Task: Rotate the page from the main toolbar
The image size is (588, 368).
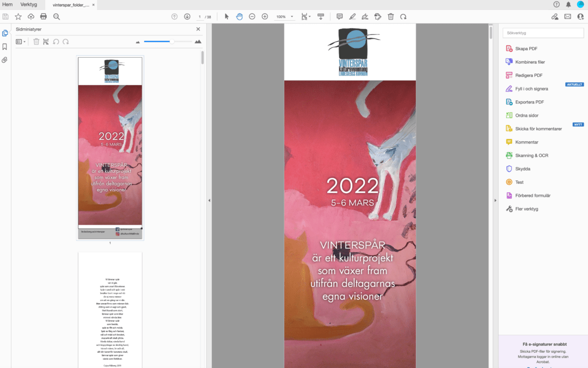Action: tap(403, 16)
